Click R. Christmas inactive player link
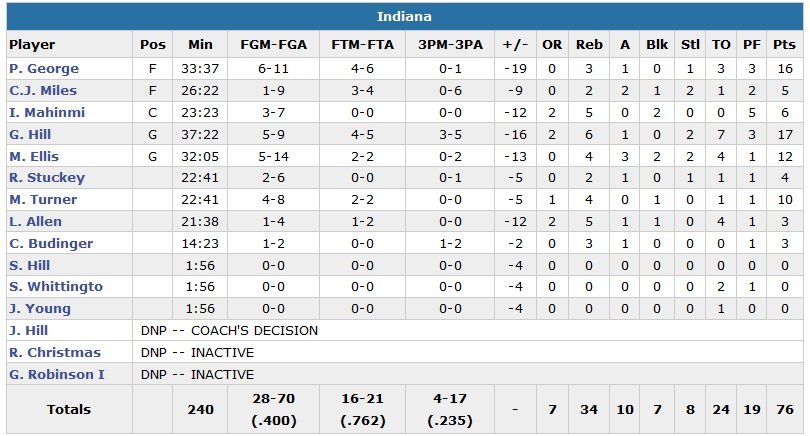The height and width of the screenshot is (436, 810). [x=55, y=352]
